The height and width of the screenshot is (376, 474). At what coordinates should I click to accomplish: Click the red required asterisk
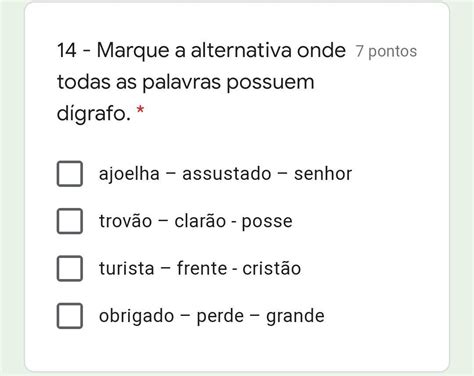coord(141,110)
